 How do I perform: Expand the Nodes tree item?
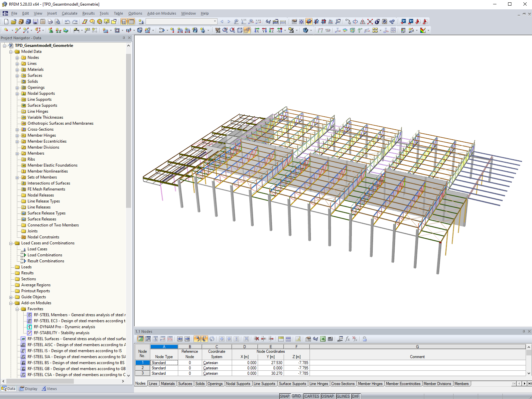pos(17,58)
